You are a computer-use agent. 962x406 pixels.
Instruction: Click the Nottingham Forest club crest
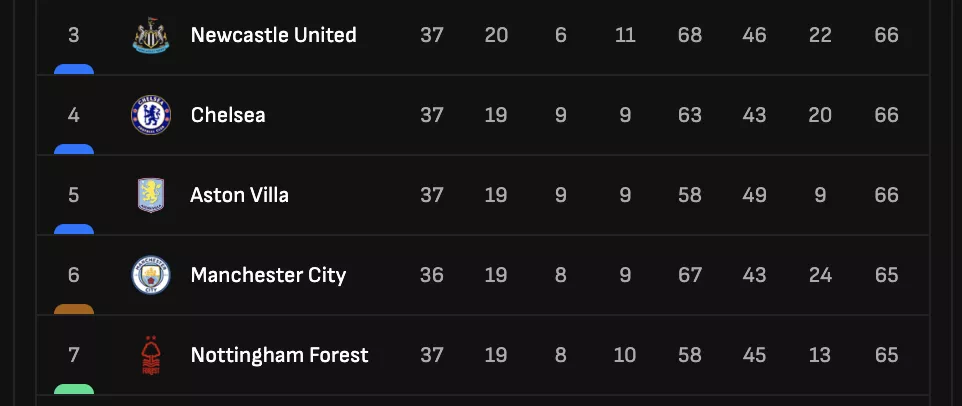click(151, 356)
